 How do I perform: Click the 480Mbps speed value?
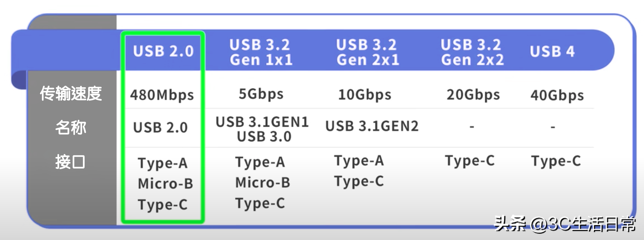pyautogui.click(x=162, y=95)
